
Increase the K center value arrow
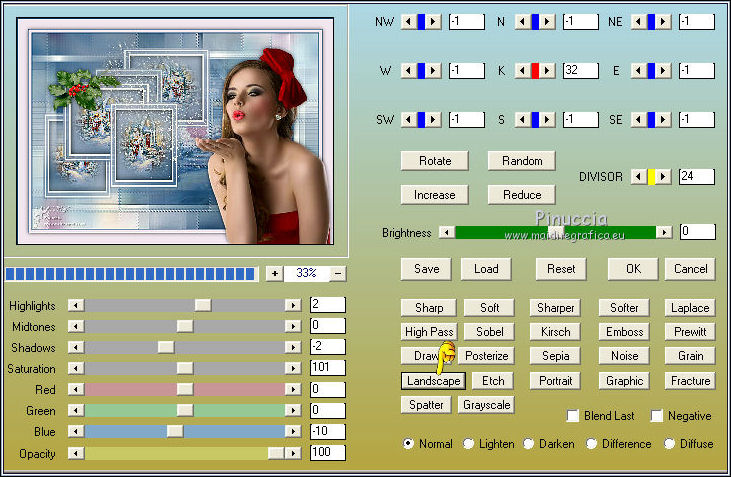click(547, 71)
